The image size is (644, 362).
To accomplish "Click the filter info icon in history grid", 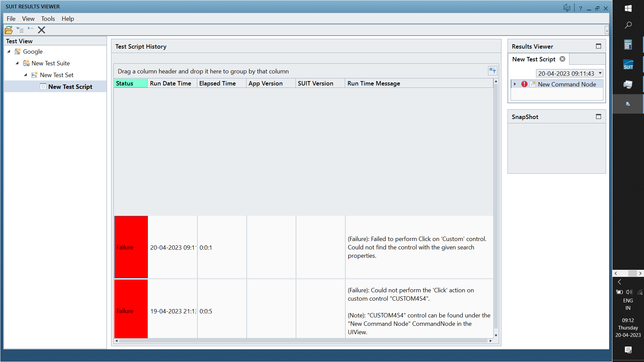I will coord(492,70).
